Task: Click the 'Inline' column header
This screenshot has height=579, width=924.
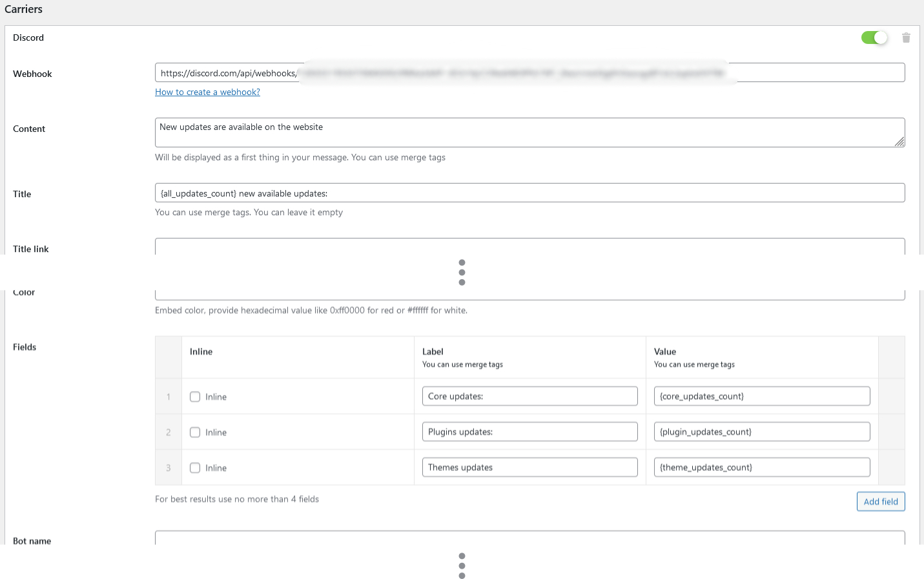Action: point(201,352)
